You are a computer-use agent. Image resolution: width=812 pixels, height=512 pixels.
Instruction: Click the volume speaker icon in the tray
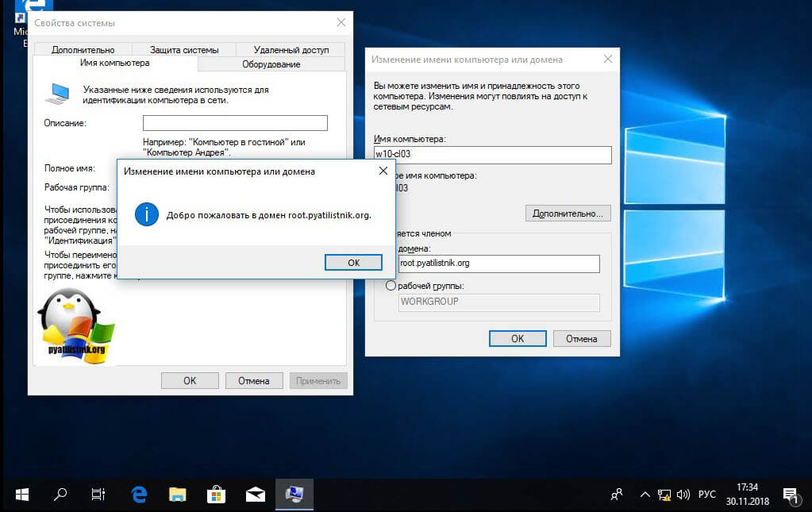click(682, 494)
